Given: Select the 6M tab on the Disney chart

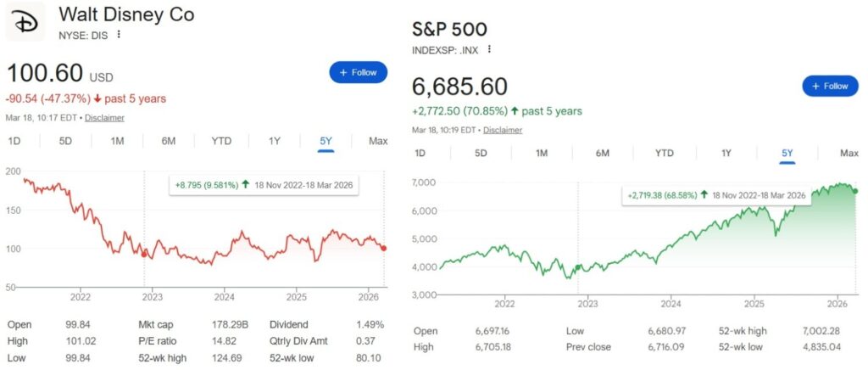Looking at the screenshot, I should (x=169, y=141).
